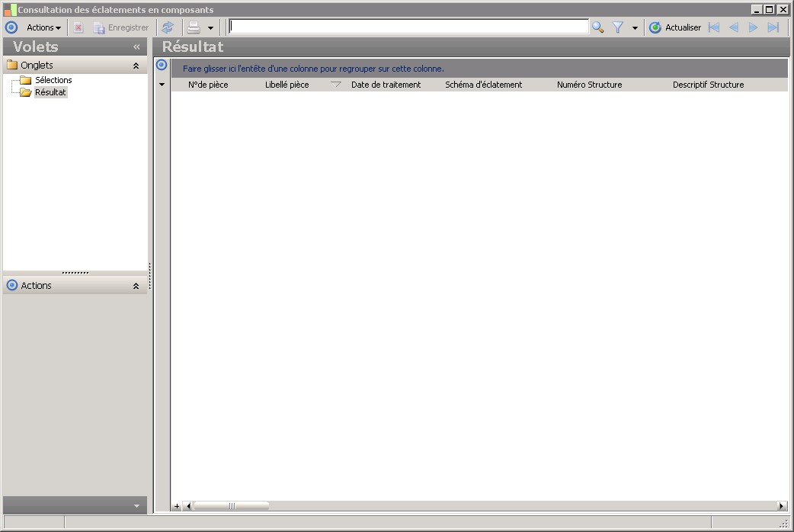Open the filter dropdown arrow
Image resolution: width=794 pixels, height=532 pixels.
[x=635, y=28]
